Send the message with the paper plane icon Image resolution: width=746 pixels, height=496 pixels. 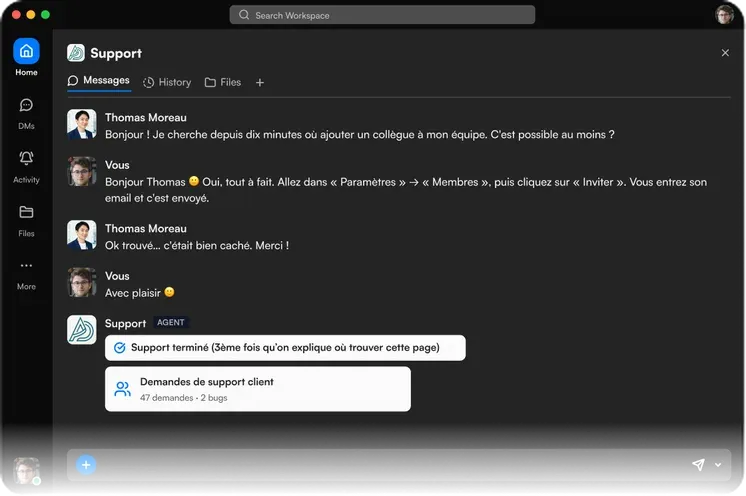(698, 465)
